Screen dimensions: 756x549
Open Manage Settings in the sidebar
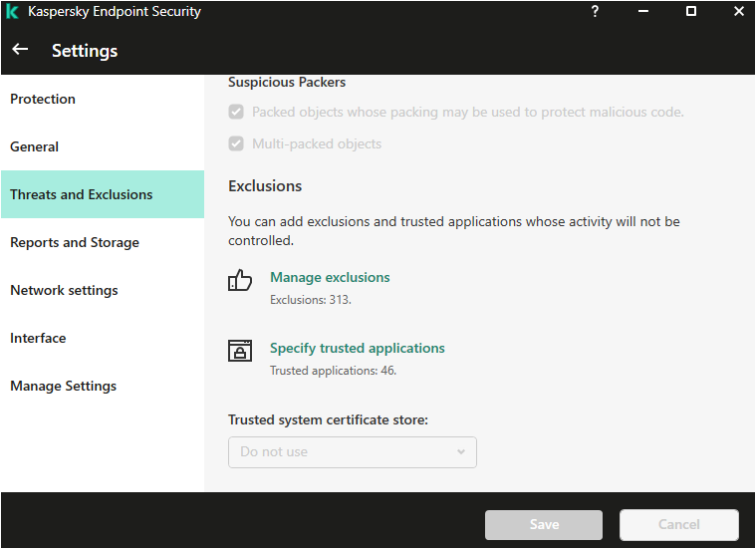pyautogui.click(x=103, y=386)
